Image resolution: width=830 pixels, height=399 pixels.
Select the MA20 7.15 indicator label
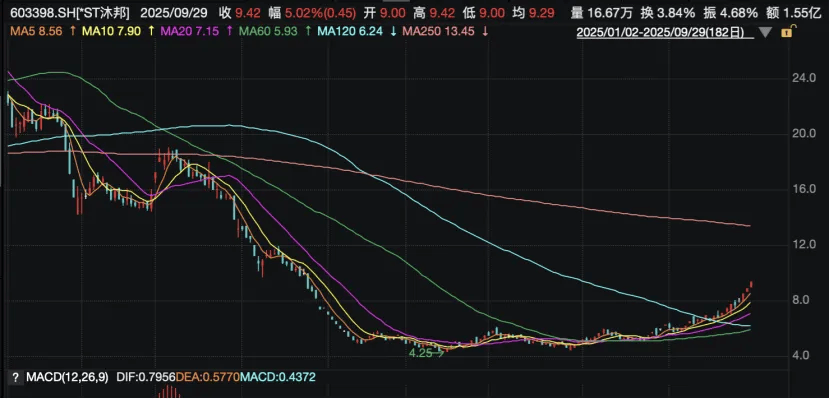[189, 32]
